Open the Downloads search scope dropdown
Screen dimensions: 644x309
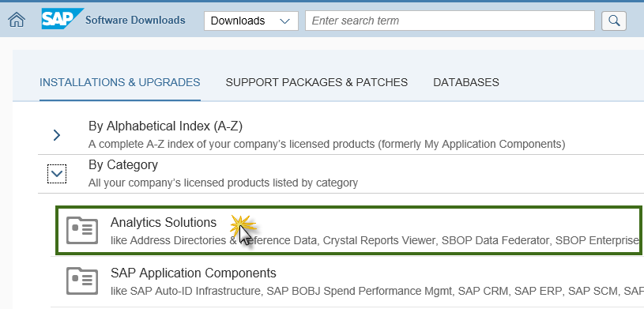(x=251, y=21)
